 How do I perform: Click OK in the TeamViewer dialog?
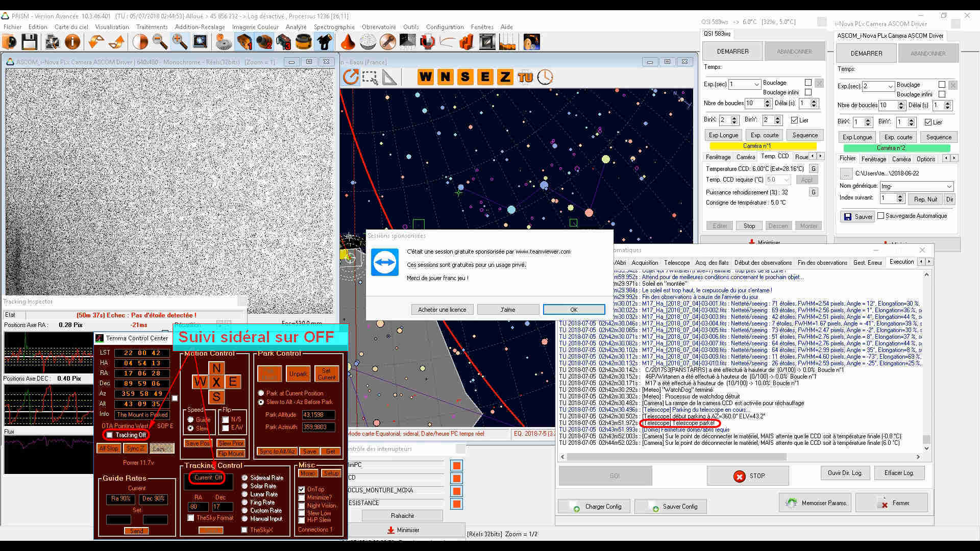click(x=574, y=310)
